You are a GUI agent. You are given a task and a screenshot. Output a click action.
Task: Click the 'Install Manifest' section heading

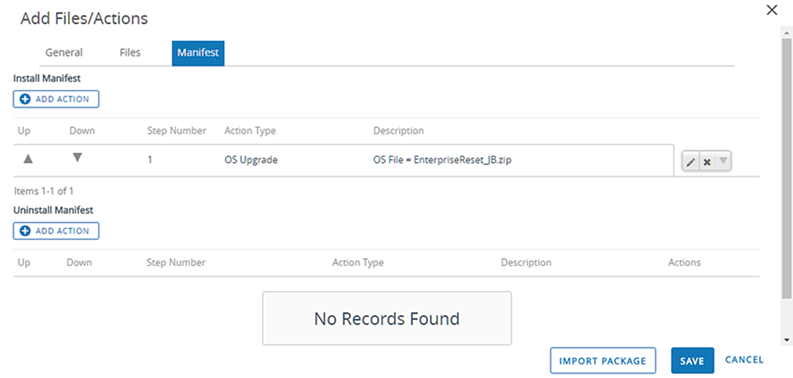coord(47,78)
